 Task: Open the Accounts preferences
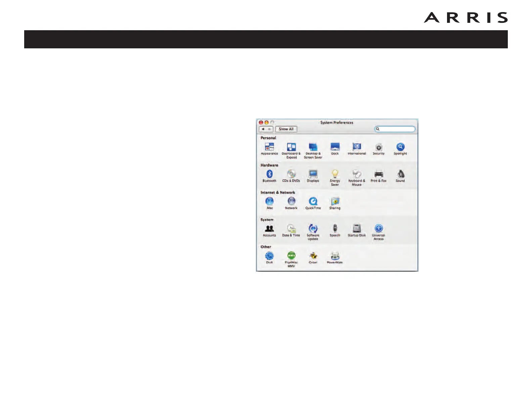tap(269, 230)
